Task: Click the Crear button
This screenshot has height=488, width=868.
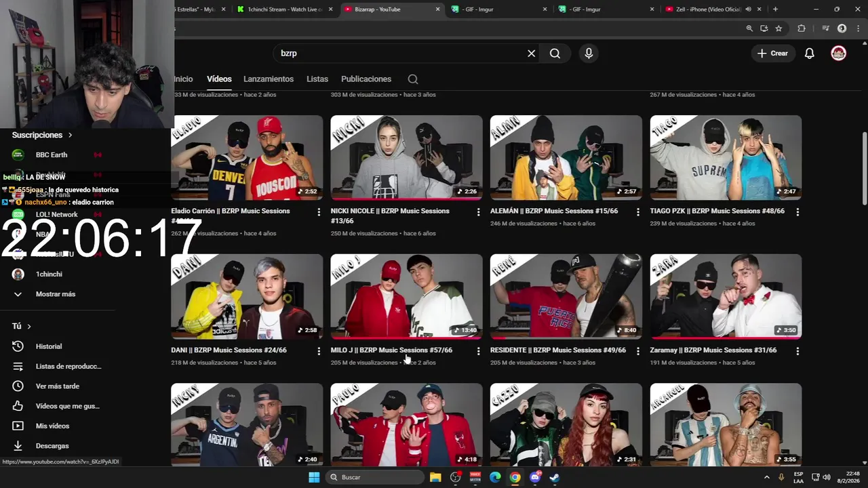Action: pos(772,54)
